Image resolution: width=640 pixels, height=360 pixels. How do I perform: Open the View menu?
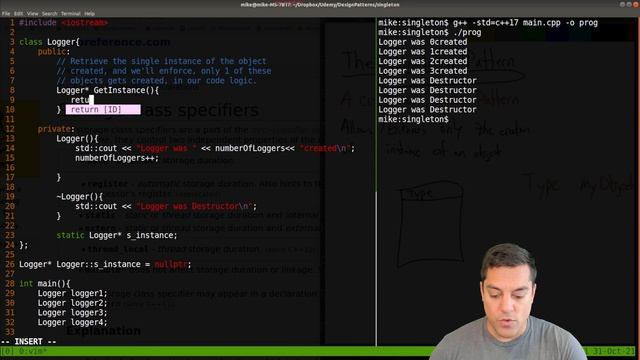click(32, 13)
